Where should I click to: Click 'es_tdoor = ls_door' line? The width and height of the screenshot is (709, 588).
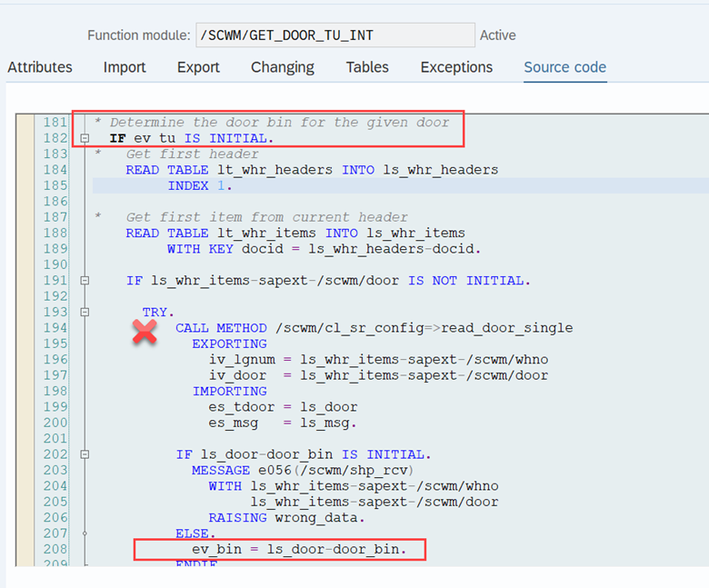click(x=283, y=407)
